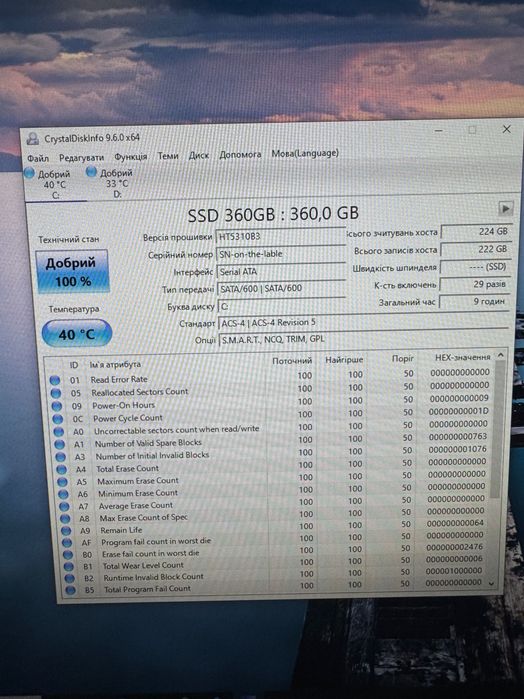Screen dimensions: 524x699
Task: Click the options field S.M.A.R.T., NCQ, TRIM, GPL
Action: (363, 339)
